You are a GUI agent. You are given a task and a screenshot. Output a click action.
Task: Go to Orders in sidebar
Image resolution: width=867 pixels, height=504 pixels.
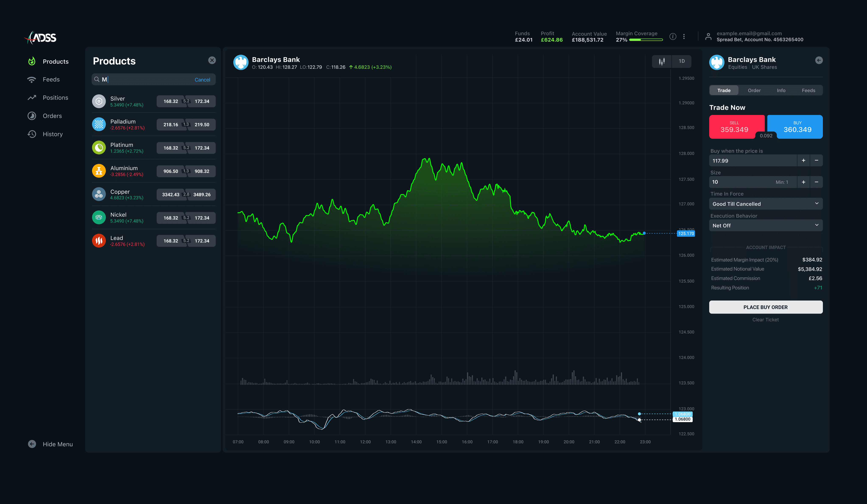coord(52,116)
